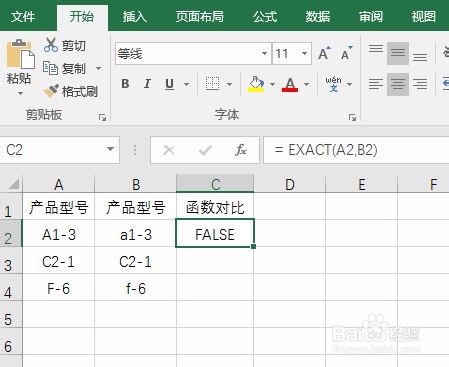Switch to 公式 Formulas tab
The width and height of the screenshot is (449, 367).
tap(265, 16)
